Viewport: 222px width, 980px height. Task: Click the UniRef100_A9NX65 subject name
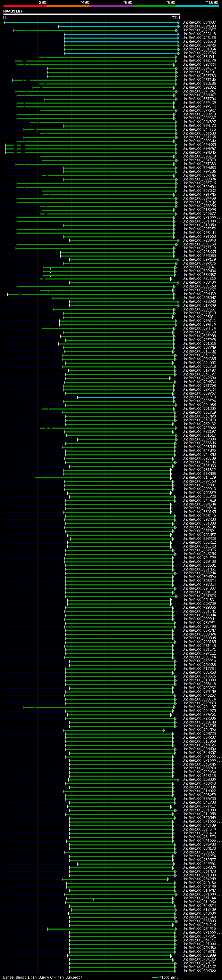click(199, 145)
